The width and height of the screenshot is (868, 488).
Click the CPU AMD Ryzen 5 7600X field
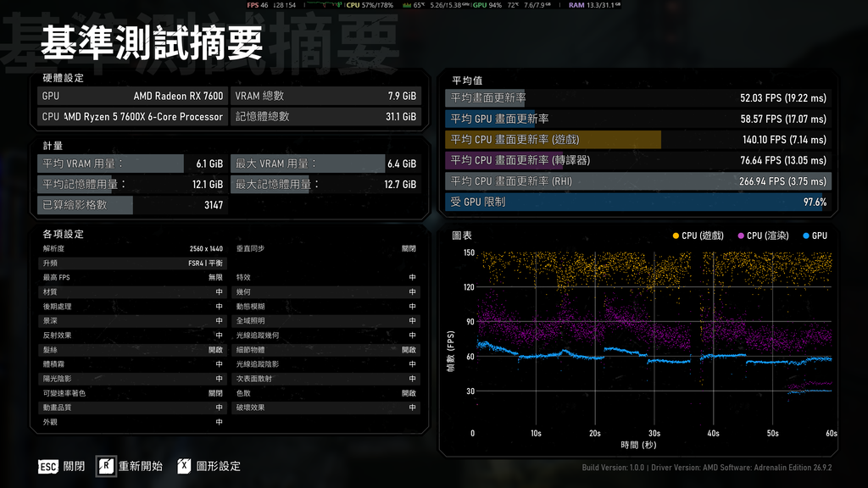[132, 117]
